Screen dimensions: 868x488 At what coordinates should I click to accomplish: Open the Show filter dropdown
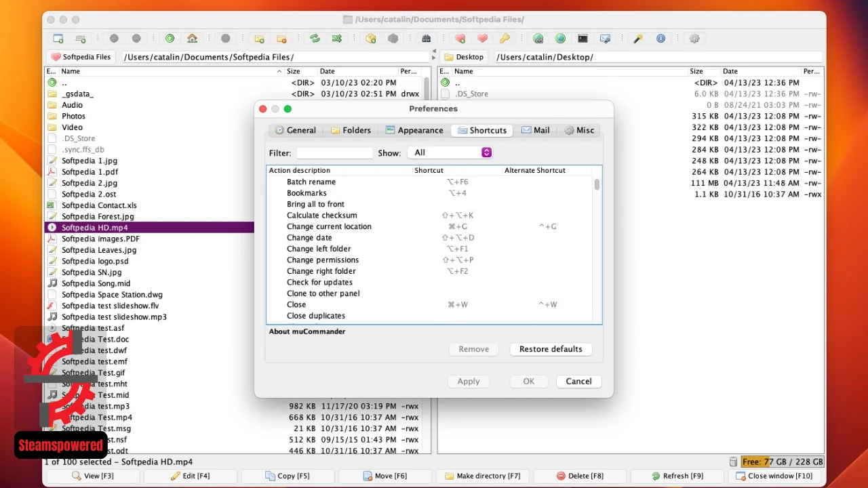(x=450, y=152)
